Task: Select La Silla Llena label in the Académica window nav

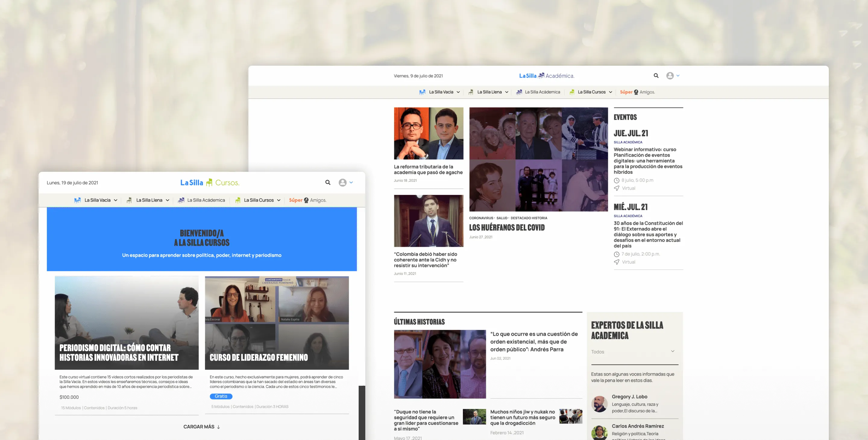Action: pyautogui.click(x=489, y=92)
